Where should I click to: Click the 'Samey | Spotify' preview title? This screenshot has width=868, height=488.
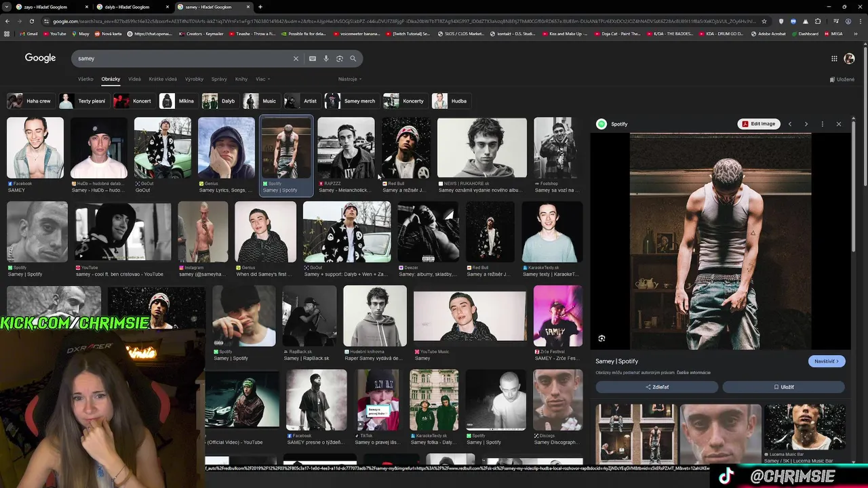pyautogui.click(x=616, y=361)
